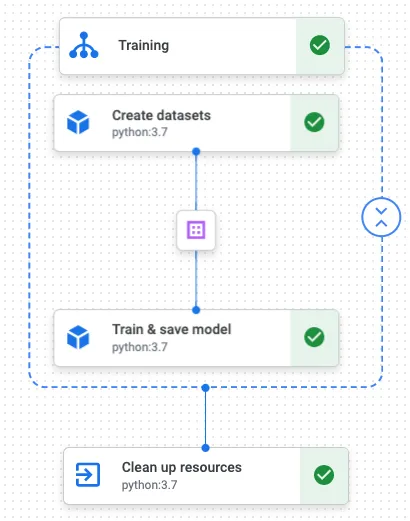Click the green checkmark on Create datasets
The width and height of the screenshot is (410, 521).
click(x=314, y=122)
